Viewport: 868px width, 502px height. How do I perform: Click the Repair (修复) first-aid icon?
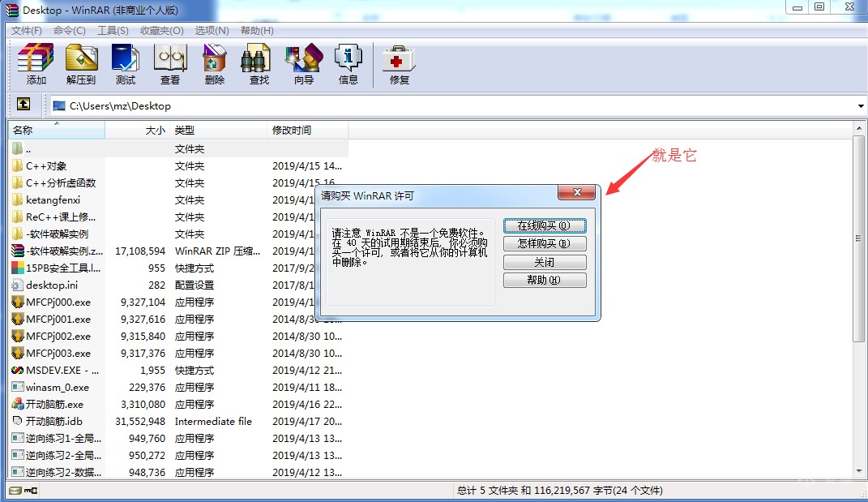(399, 58)
